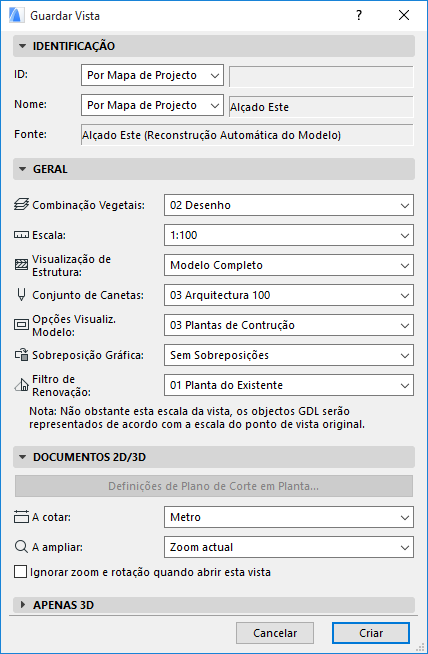This screenshot has width=428, height=654.
Task: Click the Model View Options icon
Action: tap(21, 325)
